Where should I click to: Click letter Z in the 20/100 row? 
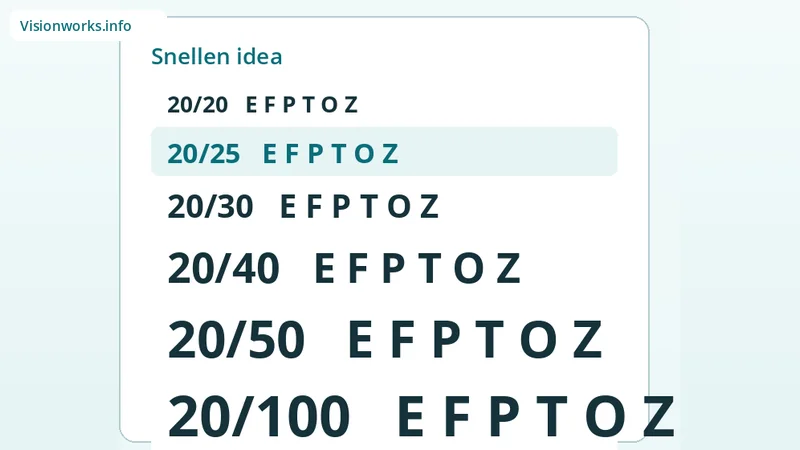pos(659,416)
